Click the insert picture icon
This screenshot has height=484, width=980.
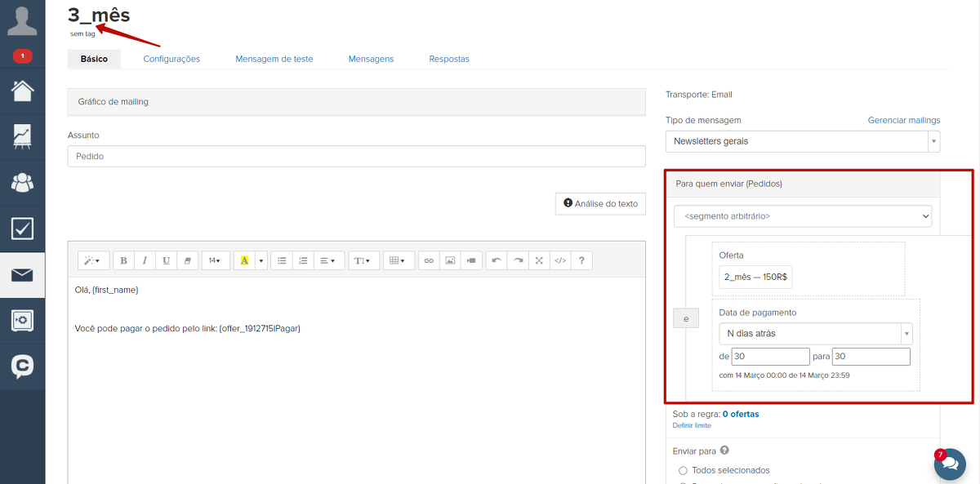point(449,260)
